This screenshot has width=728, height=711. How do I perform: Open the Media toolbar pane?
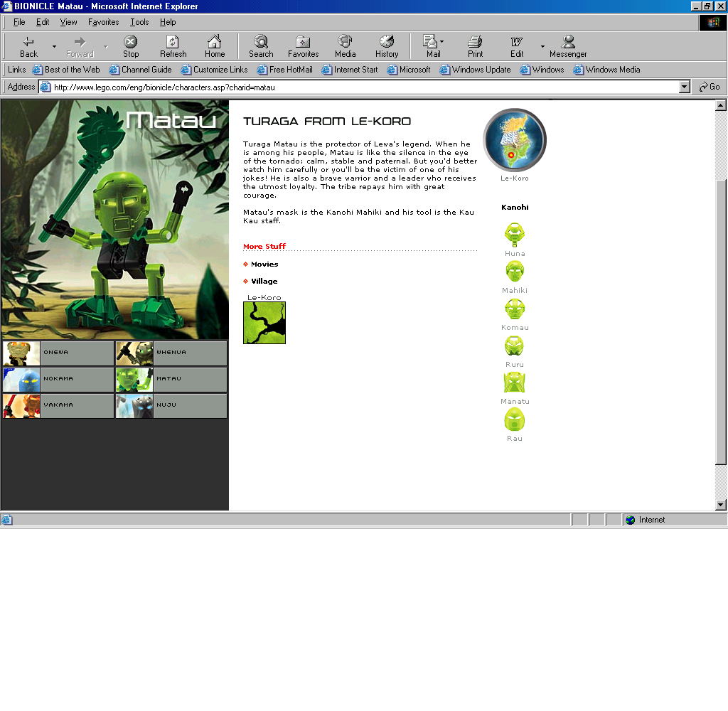[345, 46]
